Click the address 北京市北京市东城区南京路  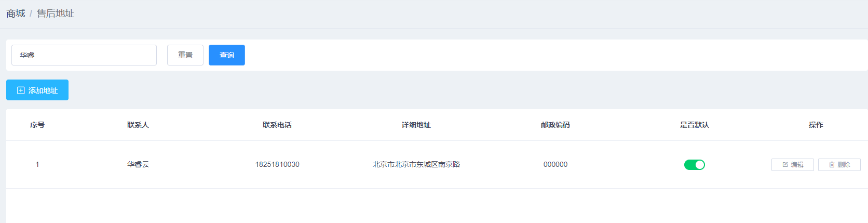point(416,164)
